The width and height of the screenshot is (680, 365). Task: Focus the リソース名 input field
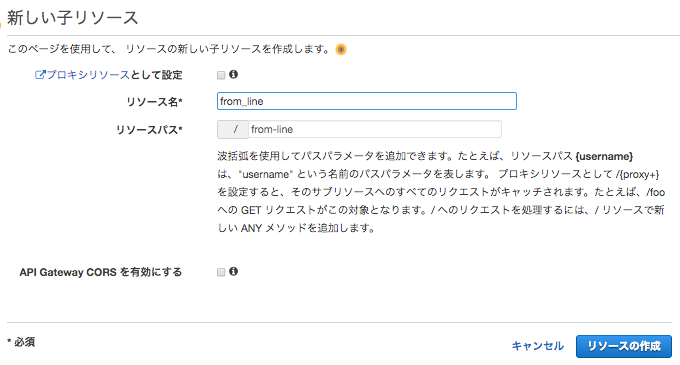click(366, 101)
